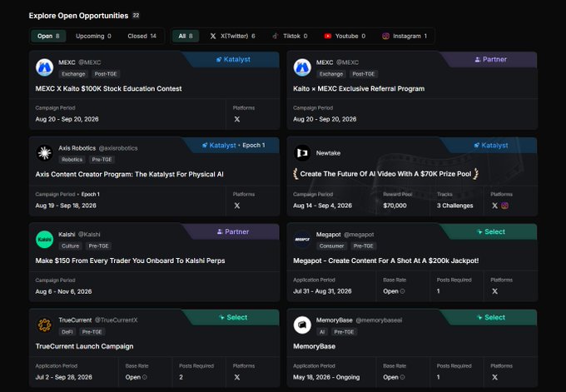The width and height of the screenshot is (566, 392).
Task: Filter by Tiktok platform
Action: tap(290, 36)
